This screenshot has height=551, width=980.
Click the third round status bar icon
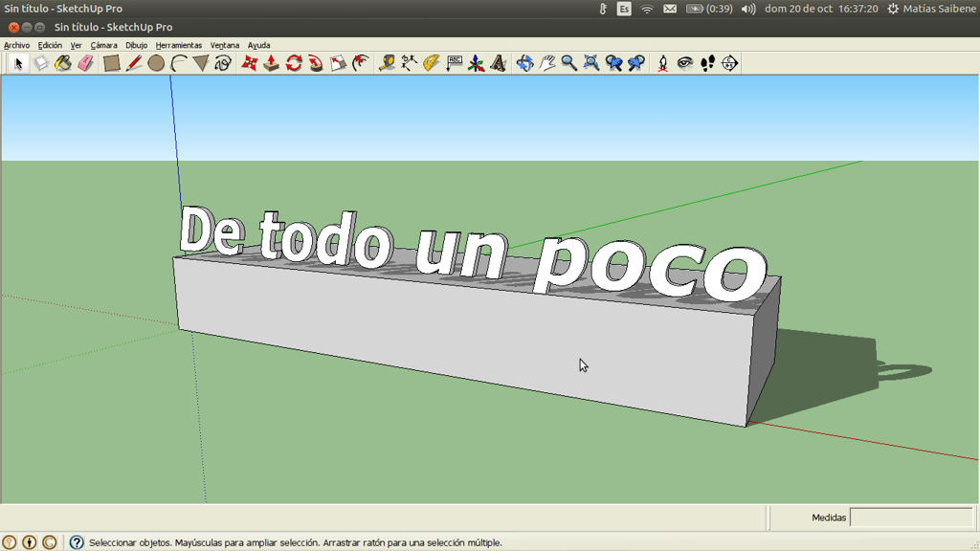pos(50,542)
